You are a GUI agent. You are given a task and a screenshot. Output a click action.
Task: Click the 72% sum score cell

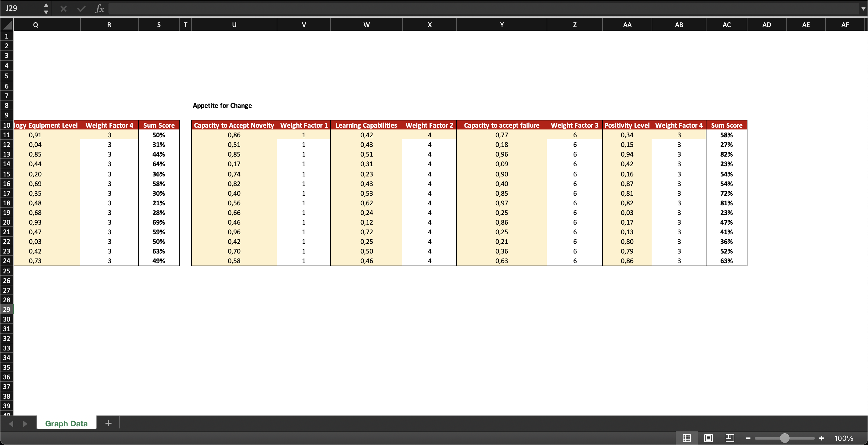[726, 193]
